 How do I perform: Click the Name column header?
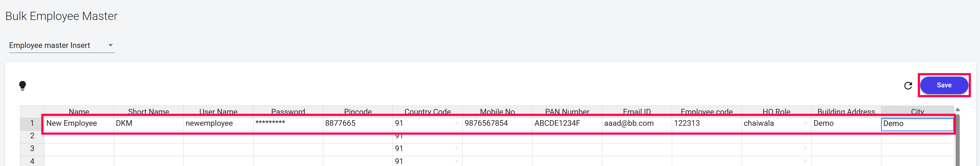pos(79,111)
